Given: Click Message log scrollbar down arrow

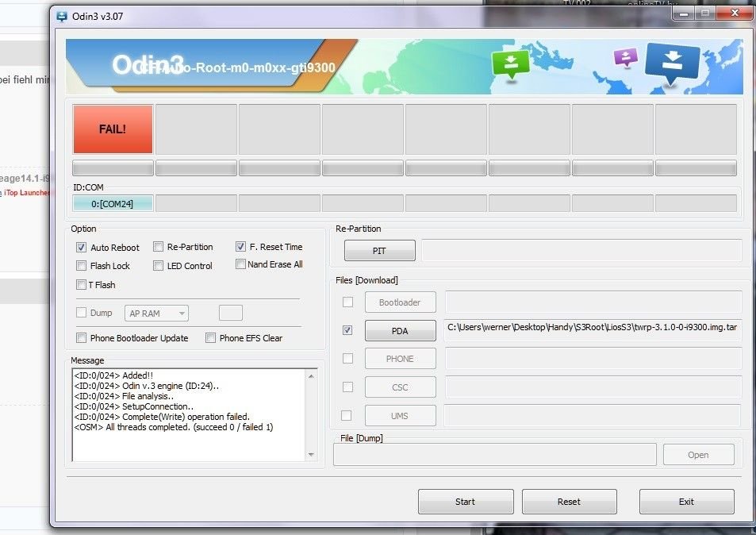Looking at the screenshot, I should (x=312, y=455).
